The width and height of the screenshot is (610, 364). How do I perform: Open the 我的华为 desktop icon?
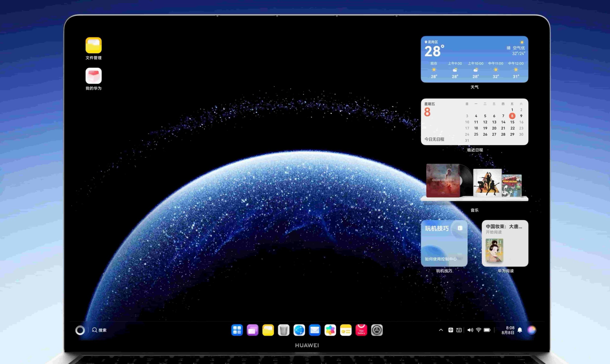pos(93,76)
